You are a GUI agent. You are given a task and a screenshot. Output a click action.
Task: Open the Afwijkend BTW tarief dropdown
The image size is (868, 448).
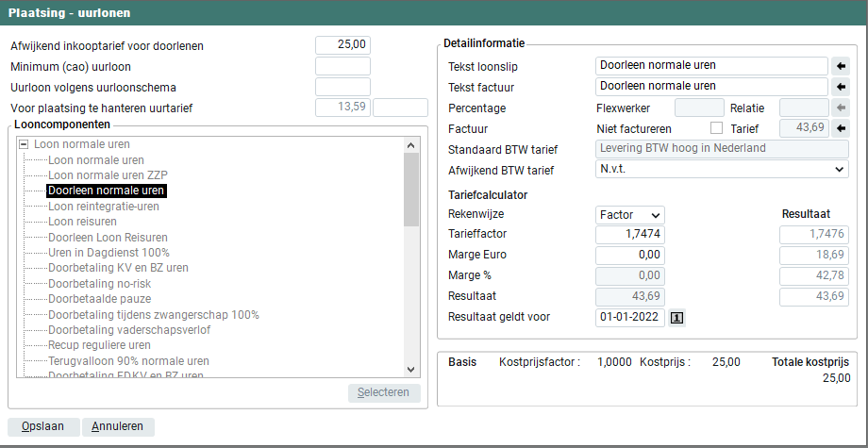pyautogui.click(x=722, y=170)
